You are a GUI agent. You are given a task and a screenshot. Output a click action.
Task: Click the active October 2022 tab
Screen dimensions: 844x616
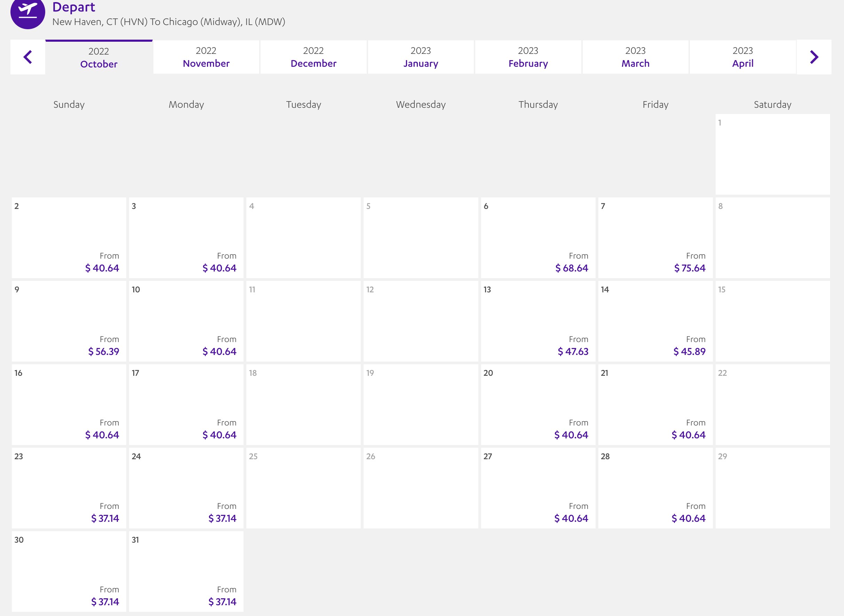99,58
